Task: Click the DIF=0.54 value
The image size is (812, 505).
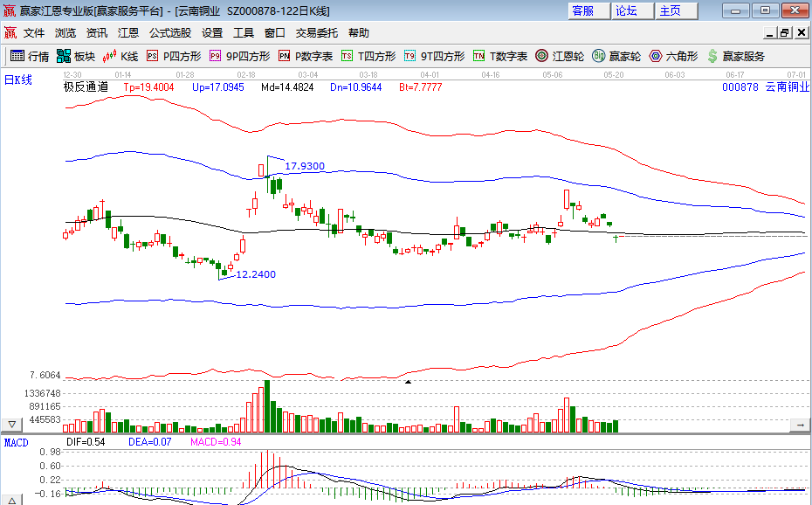Action: coord(86,442)
